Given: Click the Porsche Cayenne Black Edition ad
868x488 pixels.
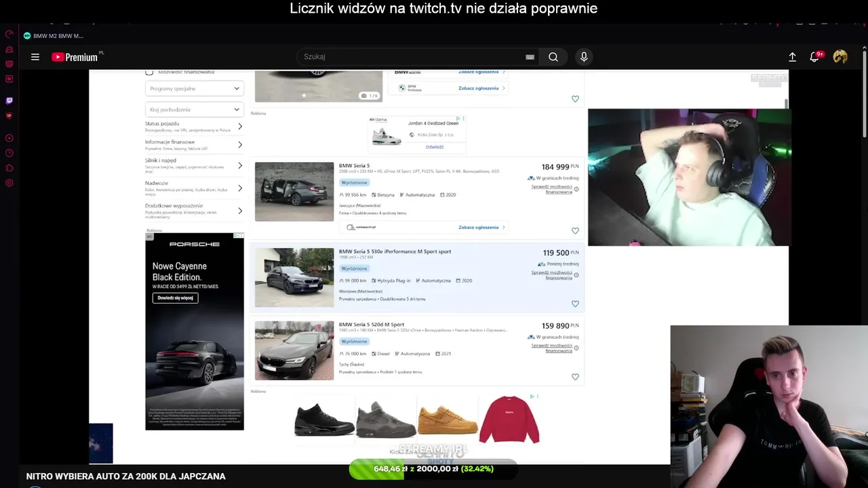Looking at the screenshot, I should tap(195, 331).
